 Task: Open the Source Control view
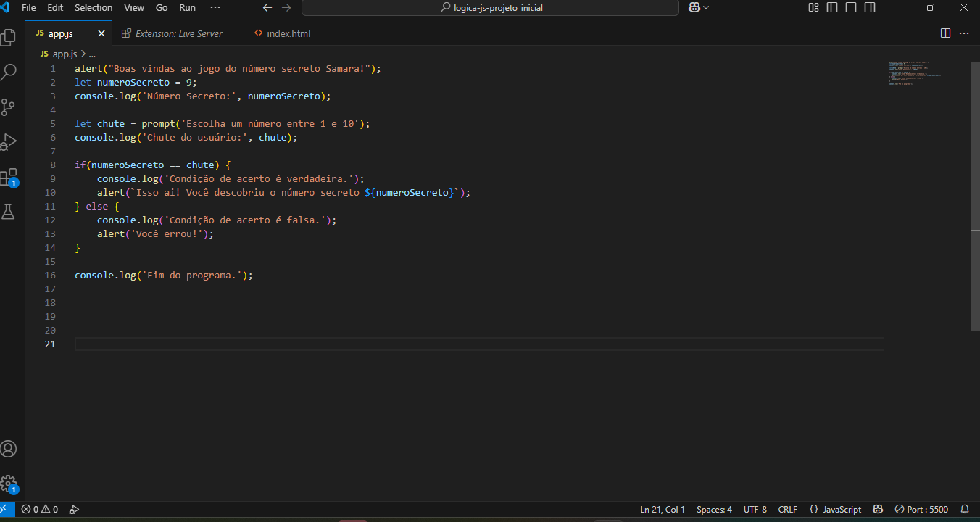9,107
